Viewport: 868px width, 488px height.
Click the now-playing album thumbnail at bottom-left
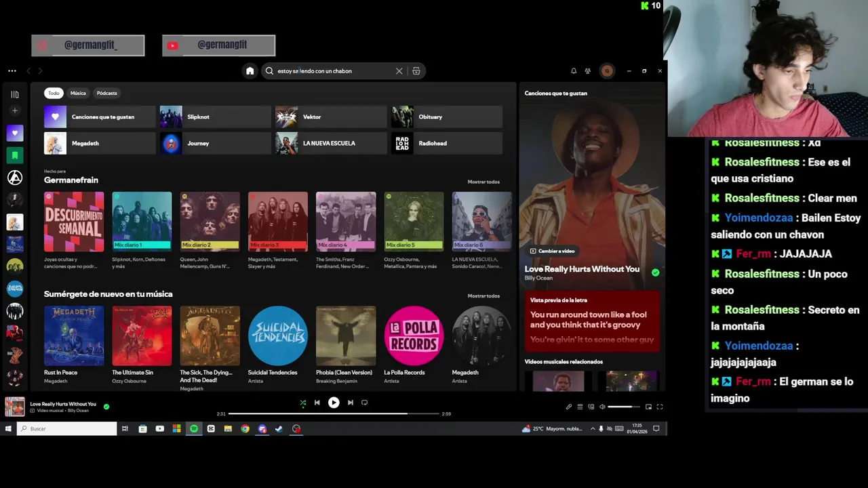[x=15, y=407]
